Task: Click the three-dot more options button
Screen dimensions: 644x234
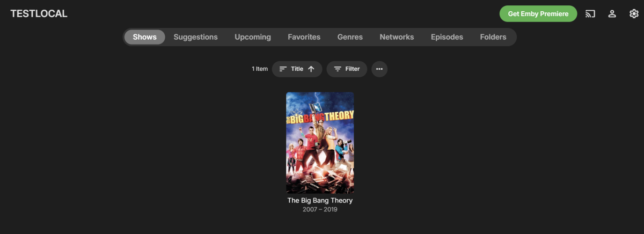Action: coord(379,69)
